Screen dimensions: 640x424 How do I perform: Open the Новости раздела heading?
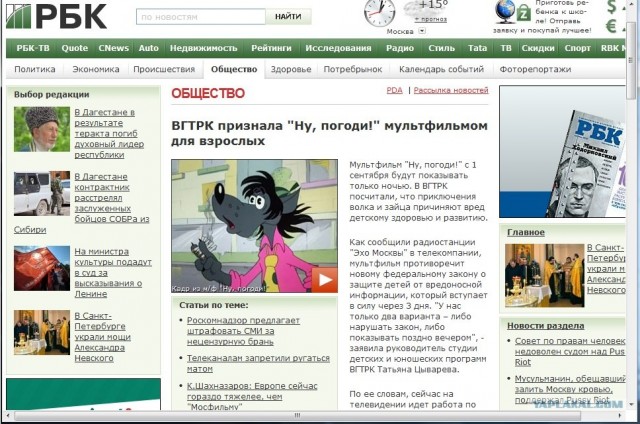point(545,326)
